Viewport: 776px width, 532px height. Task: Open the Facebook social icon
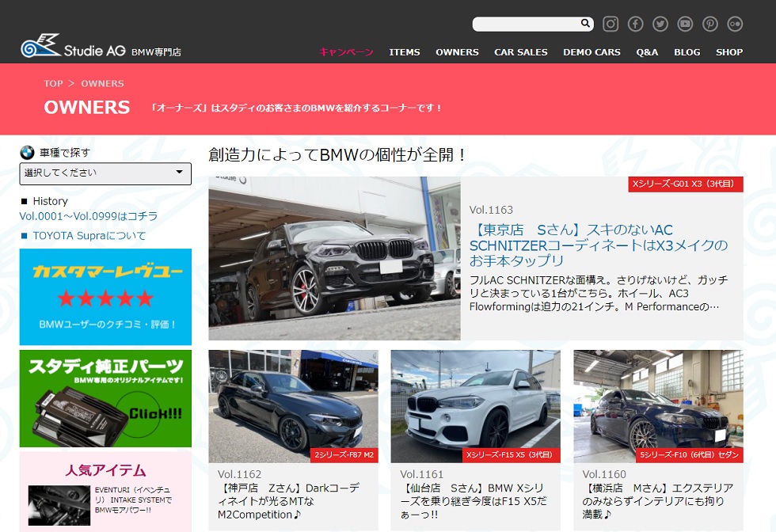635,24
